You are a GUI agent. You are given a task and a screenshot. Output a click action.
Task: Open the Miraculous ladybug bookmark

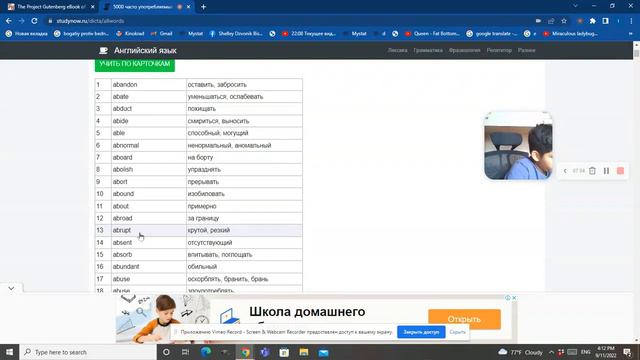click(571, 33)
